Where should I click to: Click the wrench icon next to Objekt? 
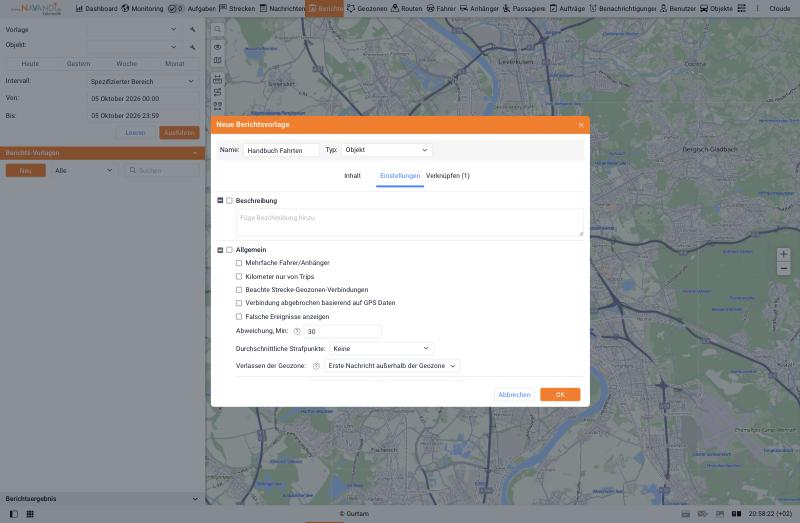[x=193, y=47]
